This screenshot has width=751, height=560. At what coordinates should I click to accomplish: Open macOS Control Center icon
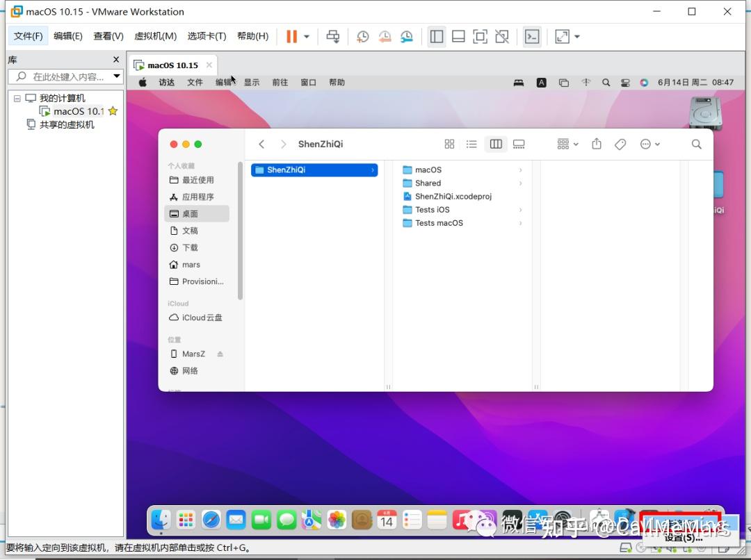625,82
